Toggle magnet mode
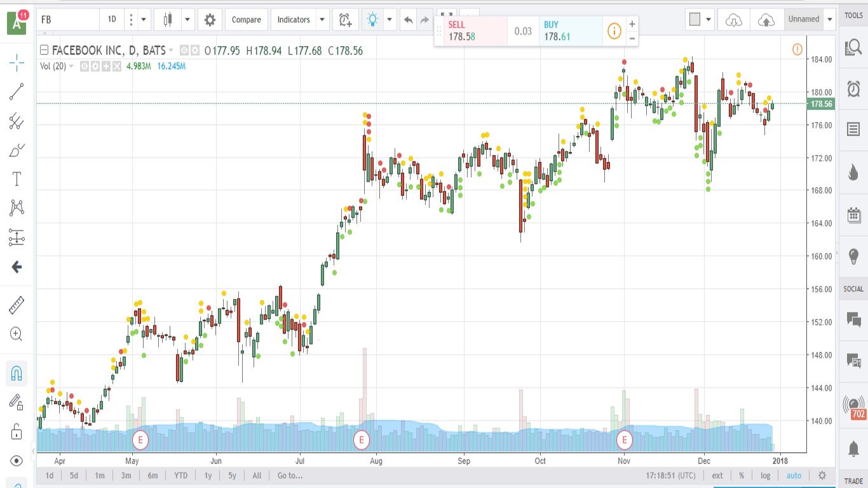The height and width of the screenshot is (488, 868). [17, 374]
